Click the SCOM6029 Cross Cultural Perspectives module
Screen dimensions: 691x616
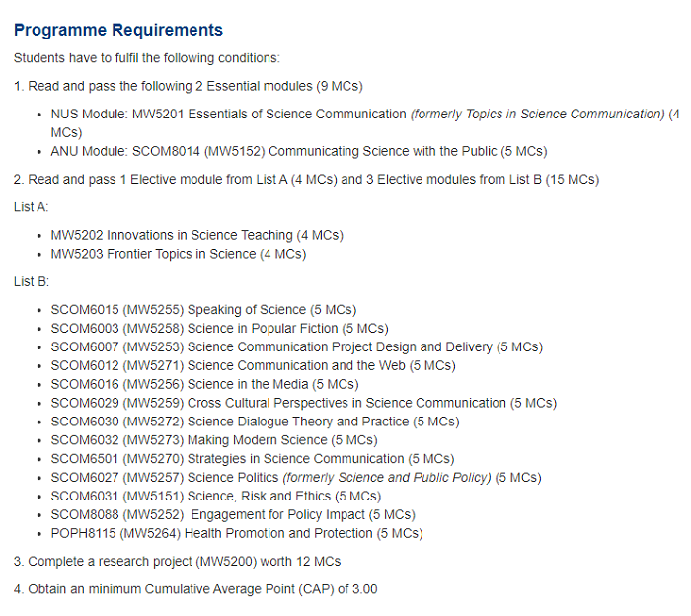[303, 403]
